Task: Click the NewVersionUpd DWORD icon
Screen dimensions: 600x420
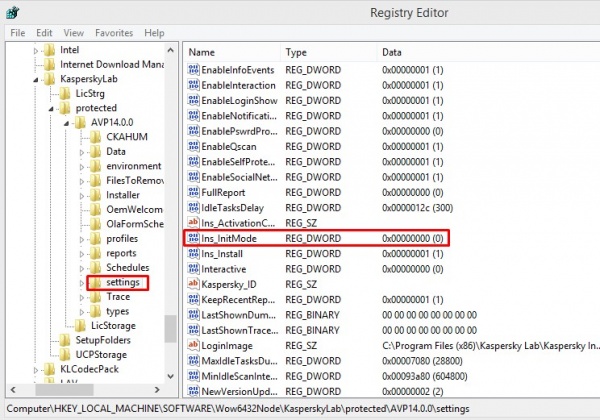Action: (x=193, y=391)
